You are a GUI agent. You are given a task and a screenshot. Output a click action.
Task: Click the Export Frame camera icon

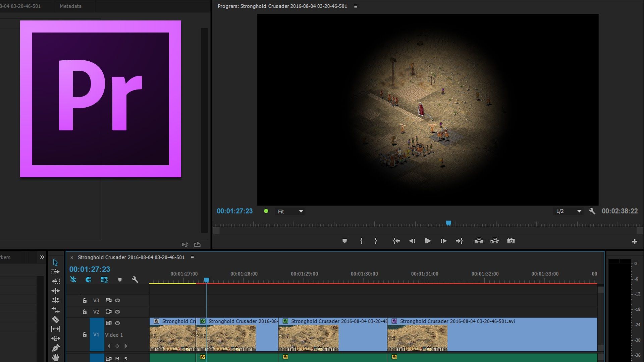(x=511, y=241)
